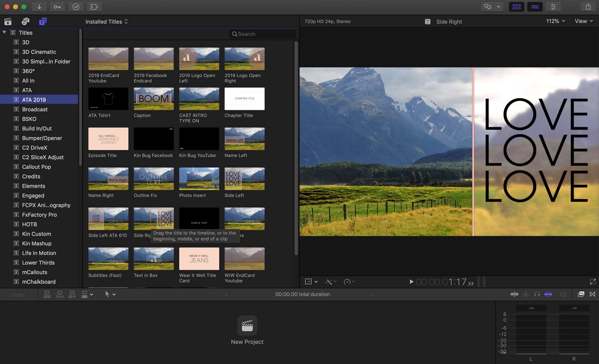The image size is (599, 364).
Task: Open the viewer View options dropdown
Action: click(584, 21)
